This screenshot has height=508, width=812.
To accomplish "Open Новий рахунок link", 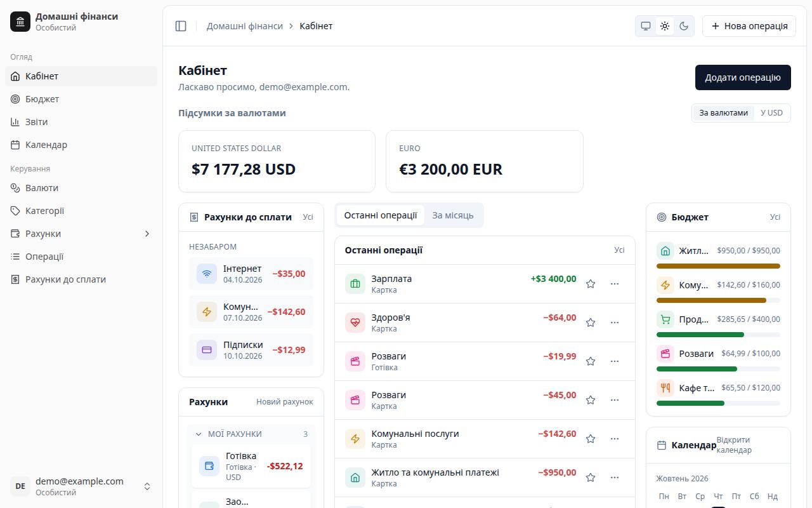I will pyautogui.click(x=285, y=402).
